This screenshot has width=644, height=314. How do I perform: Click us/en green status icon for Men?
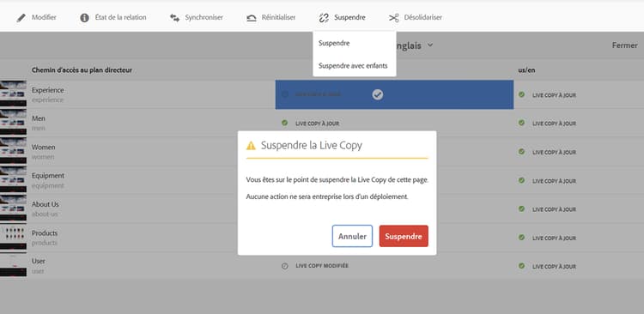point(521,123)
